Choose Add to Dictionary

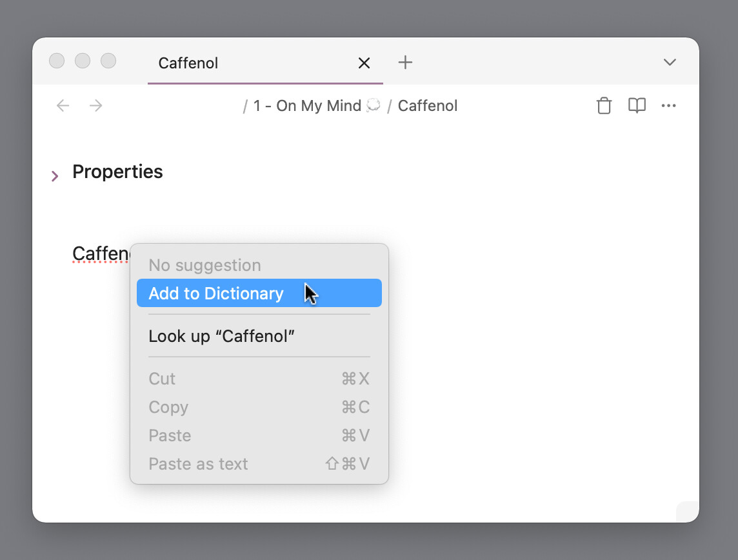click(x=216, y=294)
